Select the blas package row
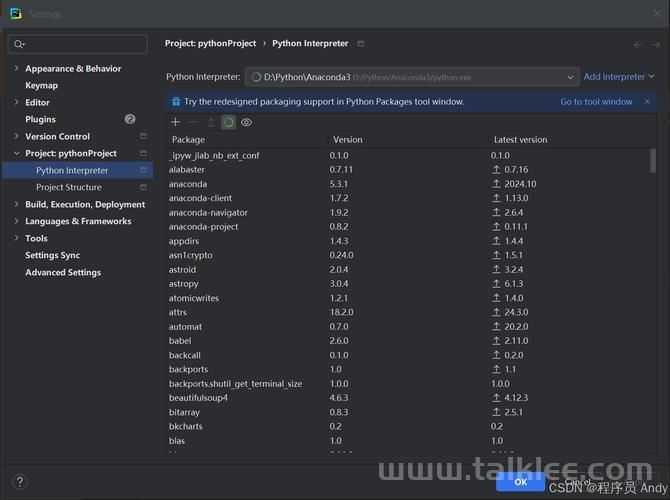Screen dimensions: 670x500 pyautogui.click(x=408, y=441)
